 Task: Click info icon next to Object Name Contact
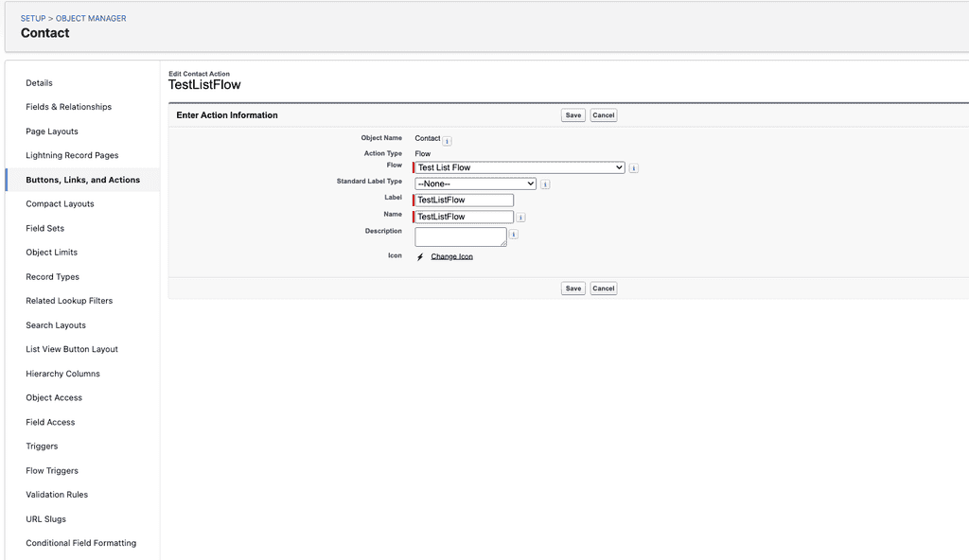point(448,141)
